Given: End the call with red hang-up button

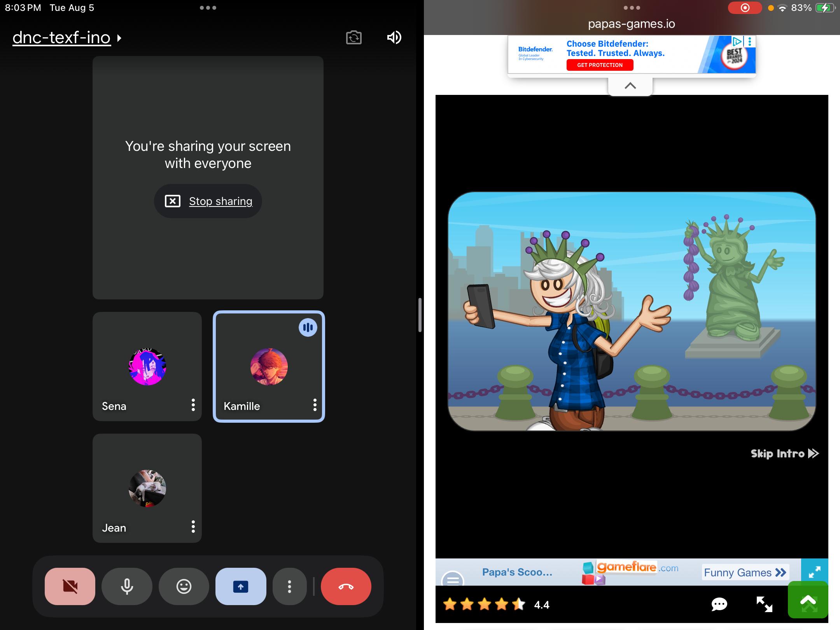Looking at the screenshot, I should click(x=346, y=586).
